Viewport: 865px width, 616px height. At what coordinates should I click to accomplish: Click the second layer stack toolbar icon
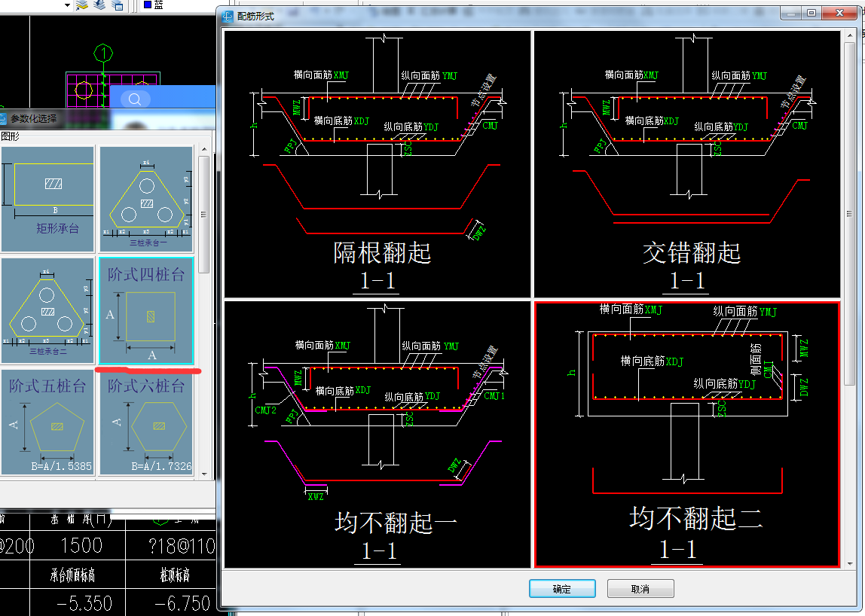click(99, 5)
